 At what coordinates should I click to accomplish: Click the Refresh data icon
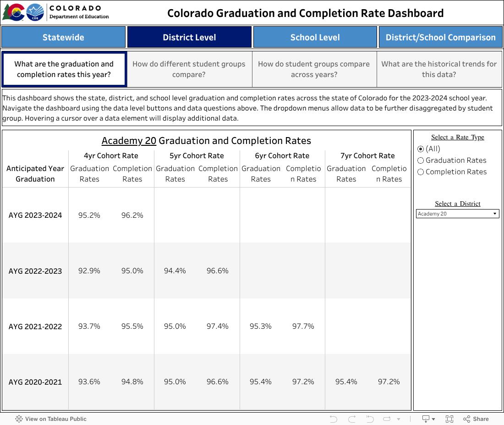[x=387, y=419]
